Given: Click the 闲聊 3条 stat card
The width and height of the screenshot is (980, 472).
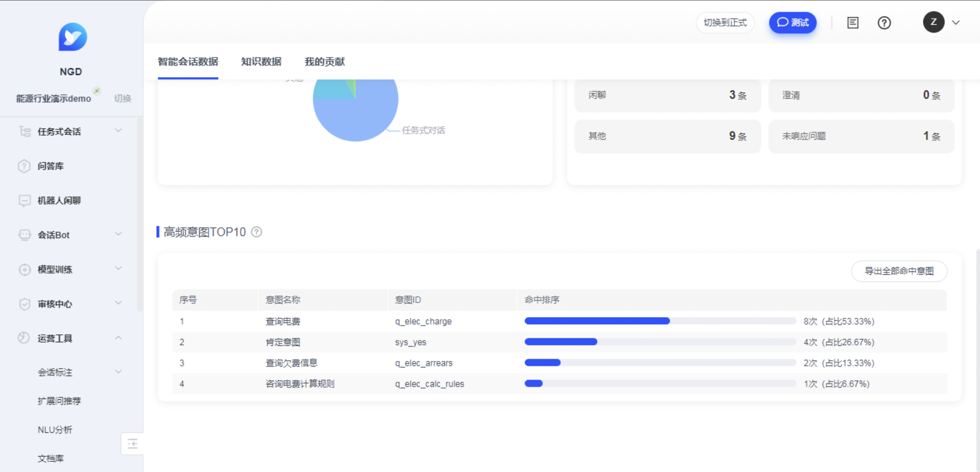Looking at the screenshot, I should point(667,95).
